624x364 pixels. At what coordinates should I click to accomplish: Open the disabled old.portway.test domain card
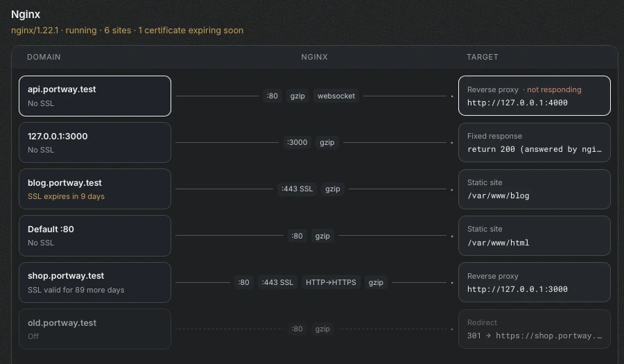[x=95, y=329]
